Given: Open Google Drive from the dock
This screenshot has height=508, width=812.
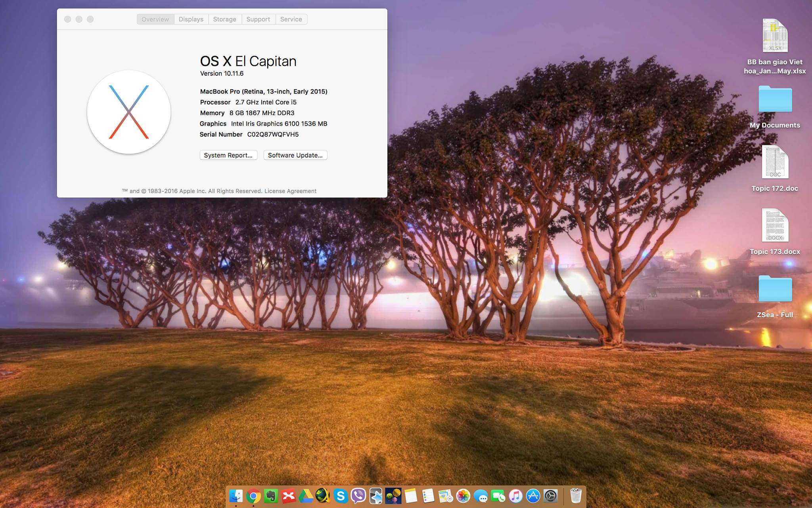Looking at the screenshot, I should coord(306,496).
